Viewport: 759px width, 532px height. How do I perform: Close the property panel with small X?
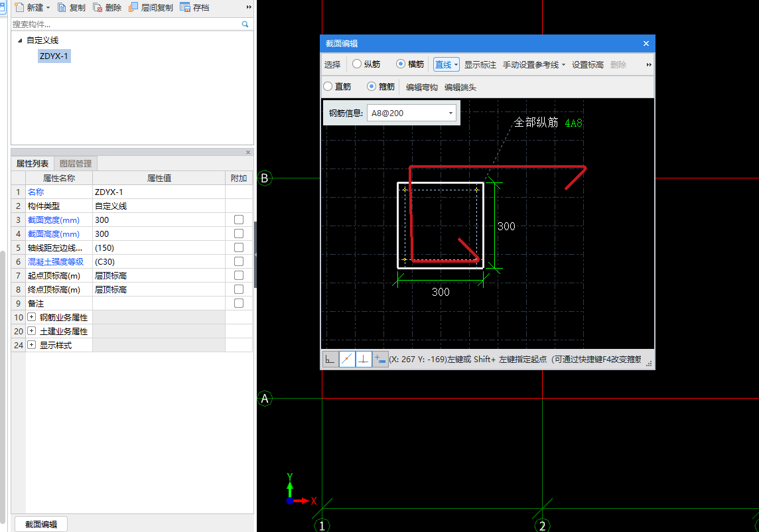(x=248, y=152)
